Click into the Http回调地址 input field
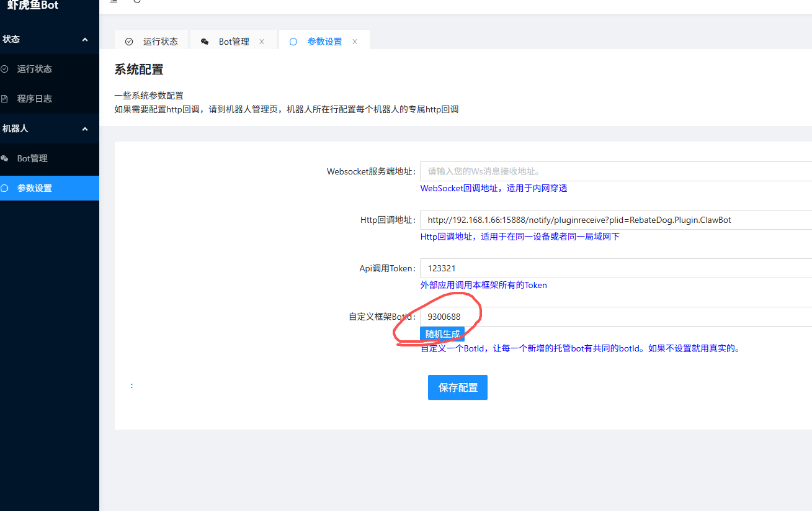Image resolution: width=812 pixels, height=511 pixels. pyautogui.click(x=614, y=220)
